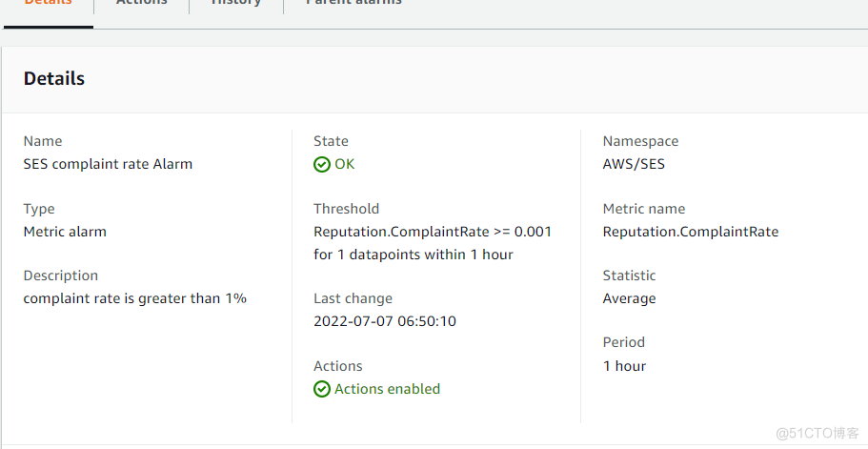Viewport: 868px width, 449px height.
Task: Click the OK state text
Action: coord(344,164)
